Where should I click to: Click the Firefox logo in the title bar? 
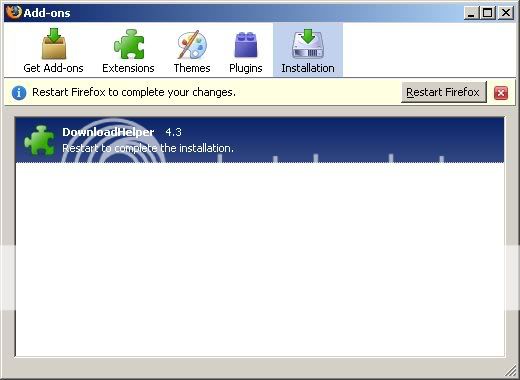pos(13,13)
